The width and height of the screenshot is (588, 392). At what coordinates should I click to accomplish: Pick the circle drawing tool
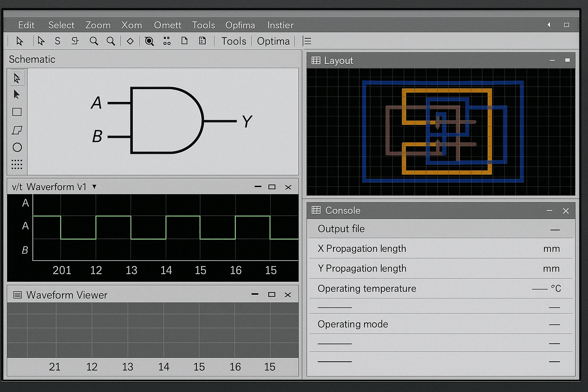click(x=17, y=147)
